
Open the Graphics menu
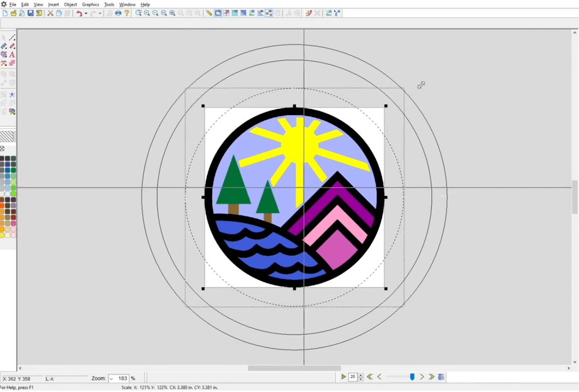point(90,5)
